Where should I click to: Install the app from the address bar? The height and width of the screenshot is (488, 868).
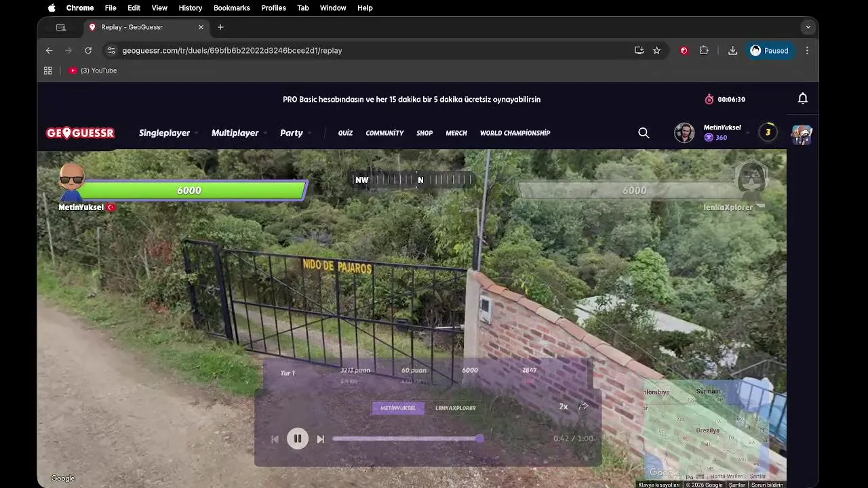pos(639,50)
